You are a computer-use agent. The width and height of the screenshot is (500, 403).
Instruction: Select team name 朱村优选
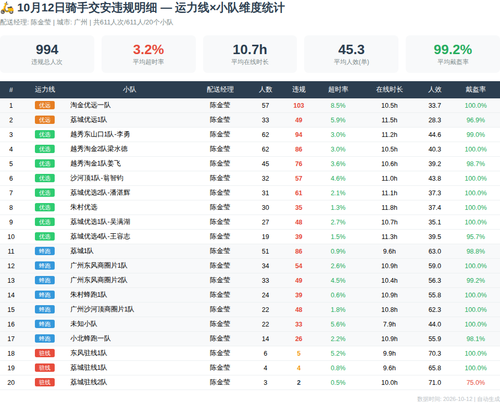point(84,207)
